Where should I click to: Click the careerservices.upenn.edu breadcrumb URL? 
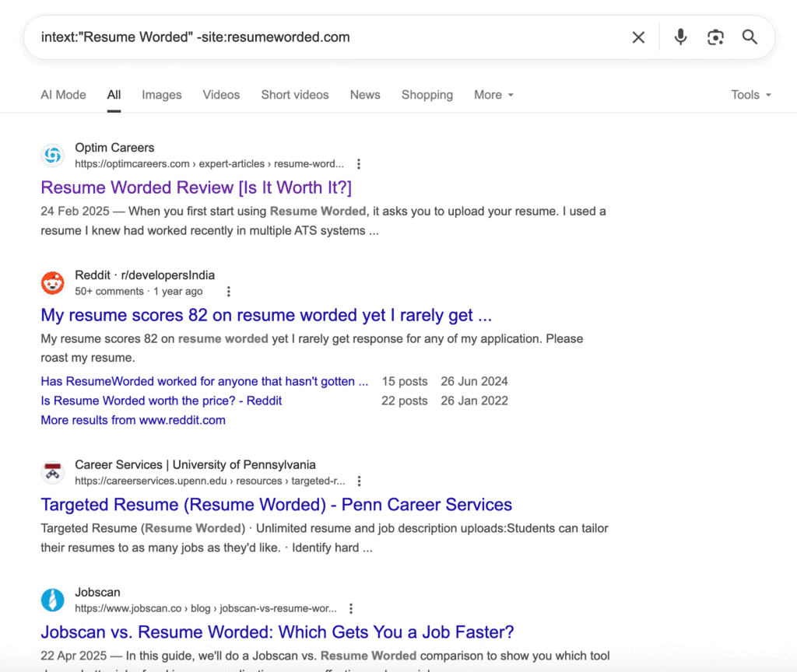(210, 481)
